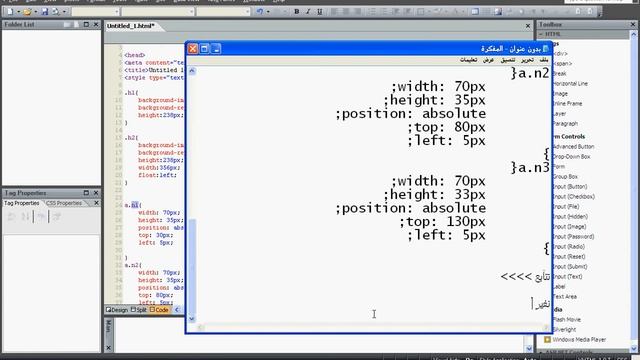Select Inline Frame in the Toolbox

567,104
